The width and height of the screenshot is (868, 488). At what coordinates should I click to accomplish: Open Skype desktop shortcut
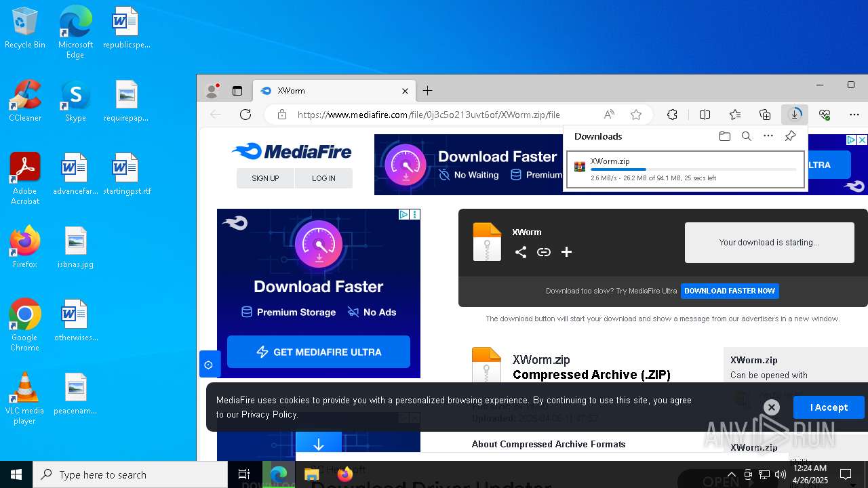[75, 102]
